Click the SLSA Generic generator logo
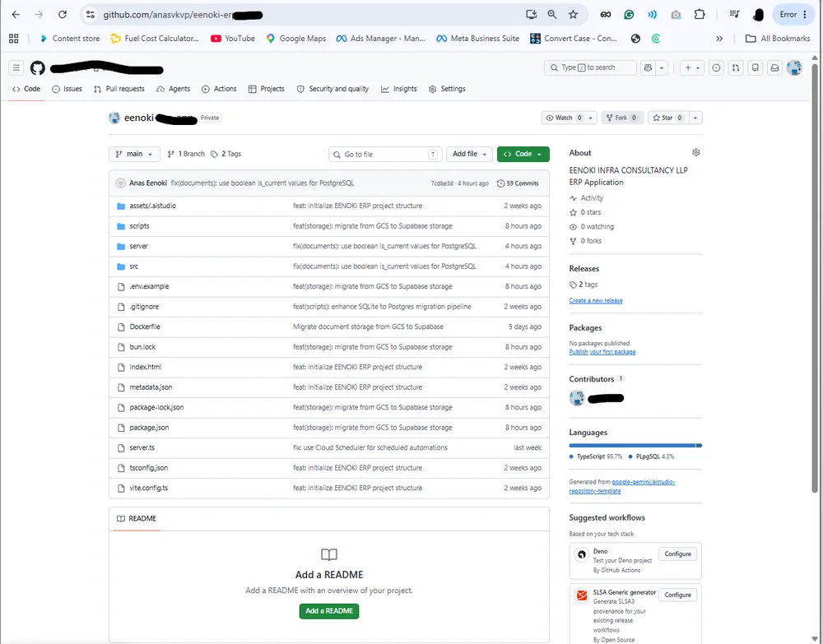The image size is (823, 644). [582, 595]
